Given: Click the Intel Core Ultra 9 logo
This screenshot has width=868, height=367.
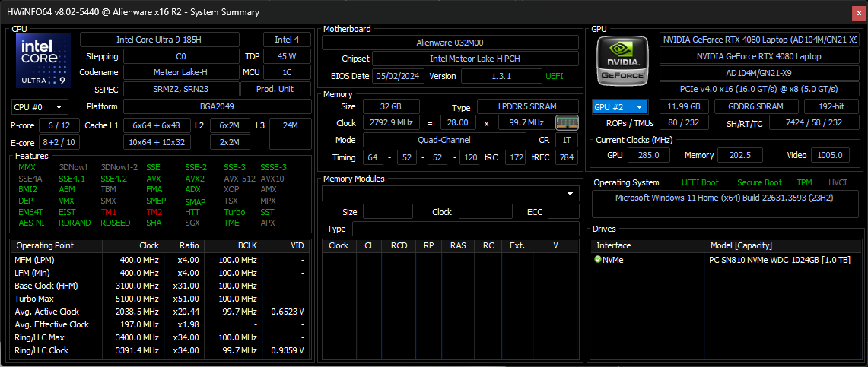Looking at the screenshot, I should point(43,60).
